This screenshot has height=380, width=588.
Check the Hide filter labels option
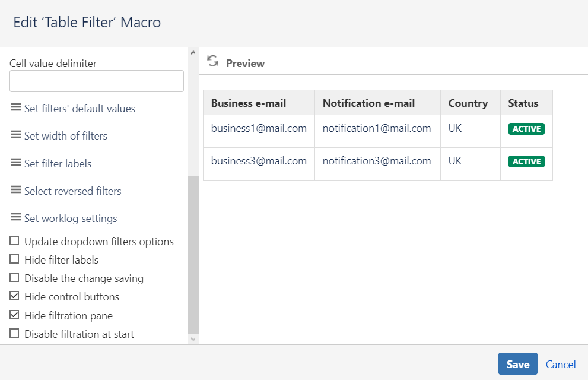click(14, 259)
